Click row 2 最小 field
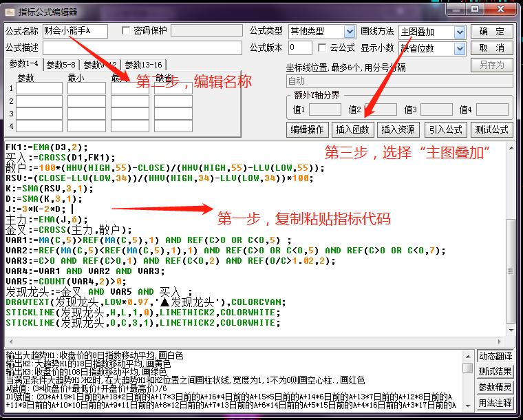The width and height of the screenshot is (523, 420). pos(87,101)
